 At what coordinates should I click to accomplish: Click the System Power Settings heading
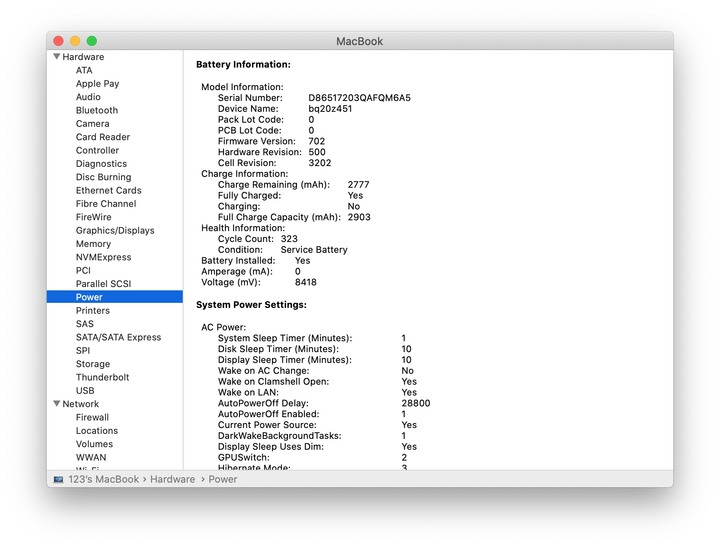251,305
